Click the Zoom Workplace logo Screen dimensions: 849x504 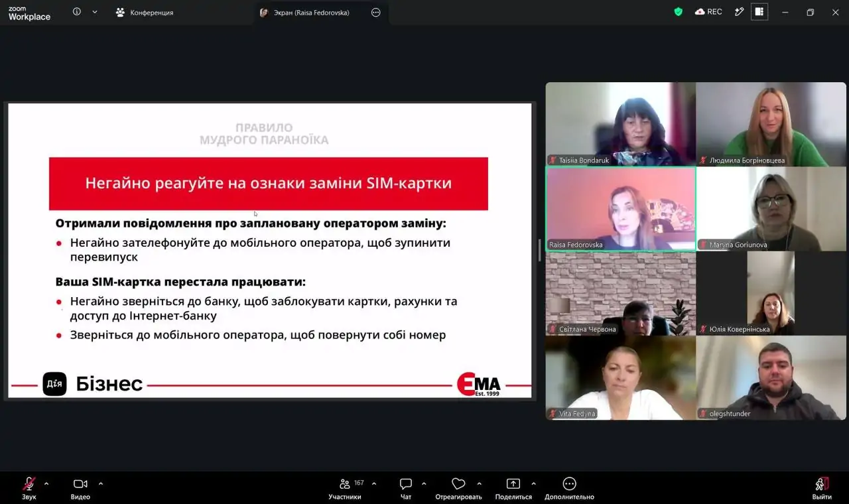(29, 13)
